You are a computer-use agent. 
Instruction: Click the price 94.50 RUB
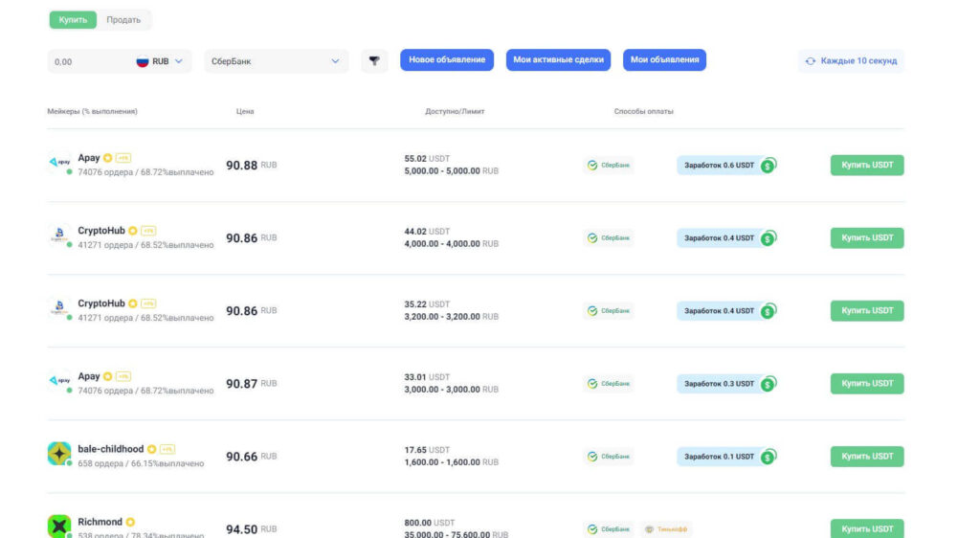coord(252,529)
